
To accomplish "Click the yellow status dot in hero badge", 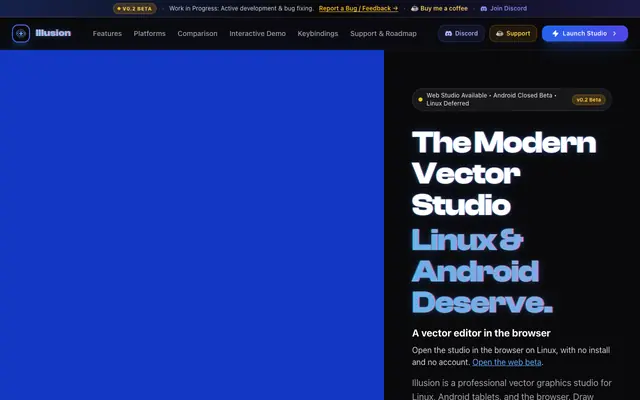I will pyautogui.click(x=420, y=100).
